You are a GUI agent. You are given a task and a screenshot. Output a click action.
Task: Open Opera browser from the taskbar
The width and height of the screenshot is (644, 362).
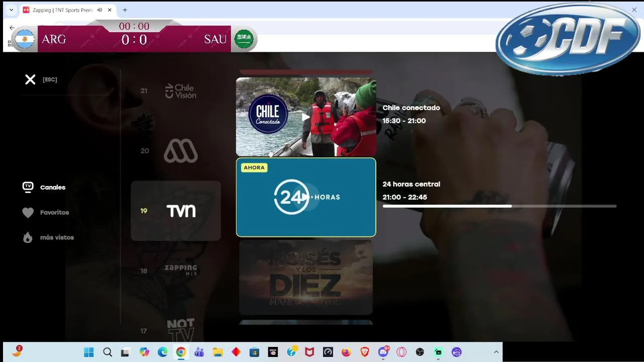tap(401, 352)
